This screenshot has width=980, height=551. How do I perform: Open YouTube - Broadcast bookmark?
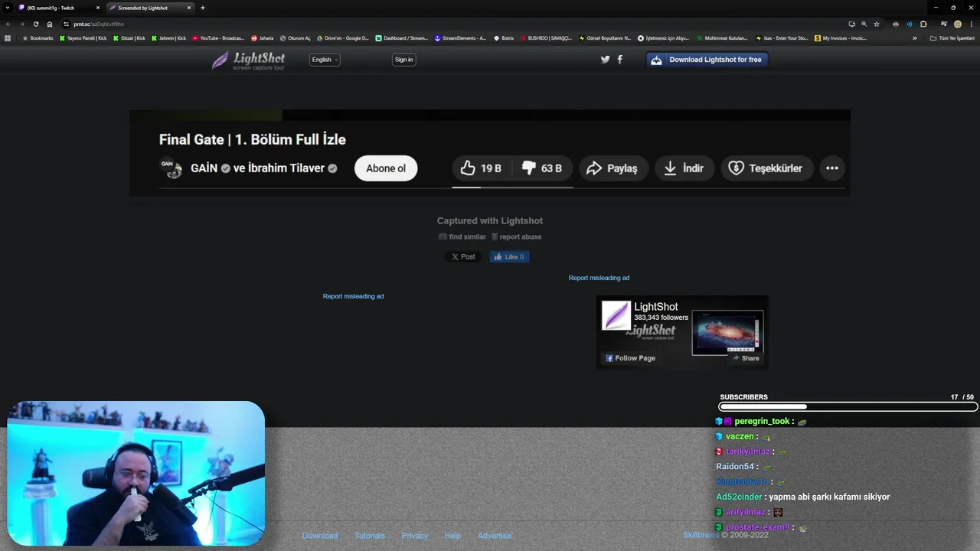point(218,38)
